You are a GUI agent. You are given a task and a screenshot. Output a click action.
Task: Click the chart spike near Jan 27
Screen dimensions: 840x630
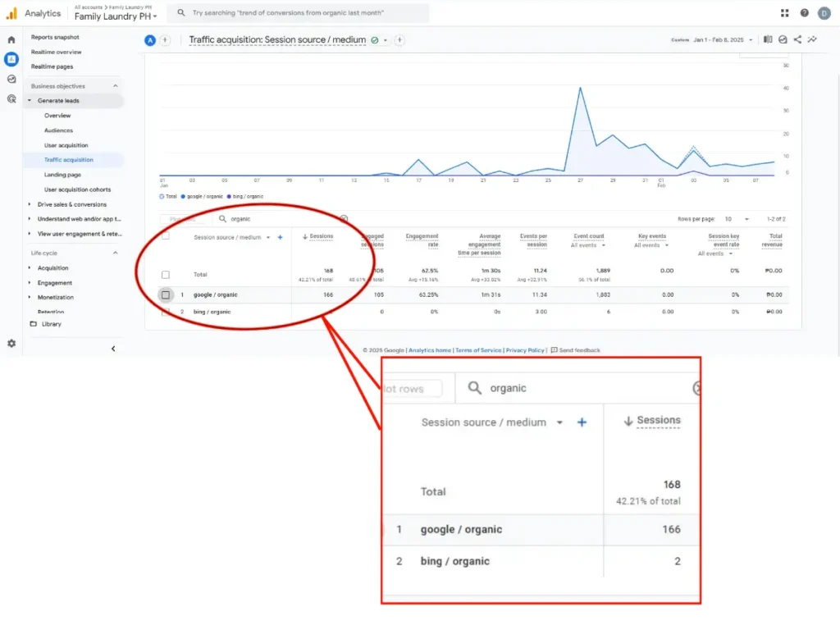[580, 88]
